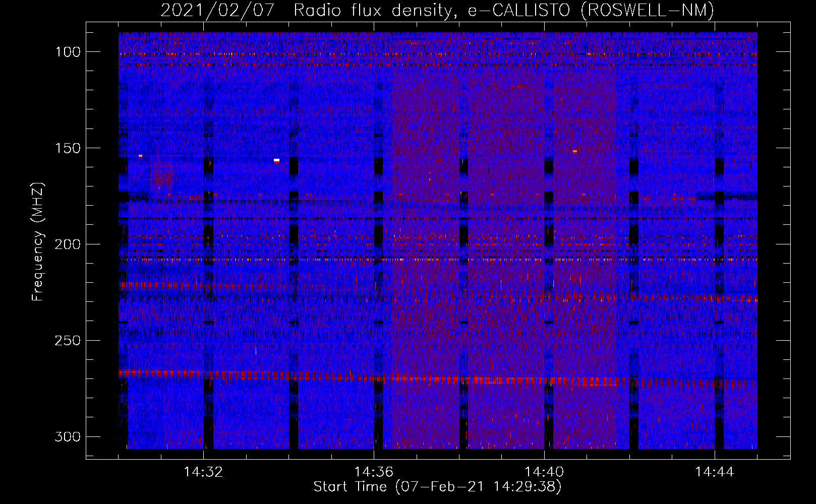
Task: Click the bright white spot near 14:34
Action: 276,160
